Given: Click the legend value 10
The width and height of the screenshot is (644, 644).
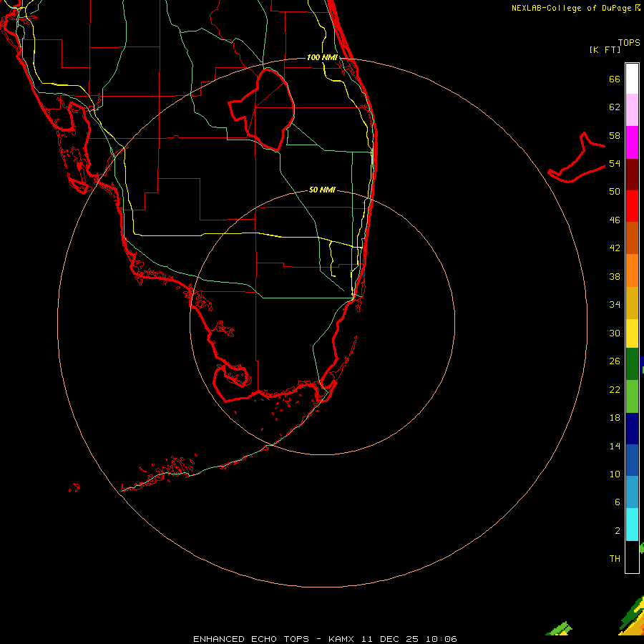Looking at the screenshot, I should [615, 474].
